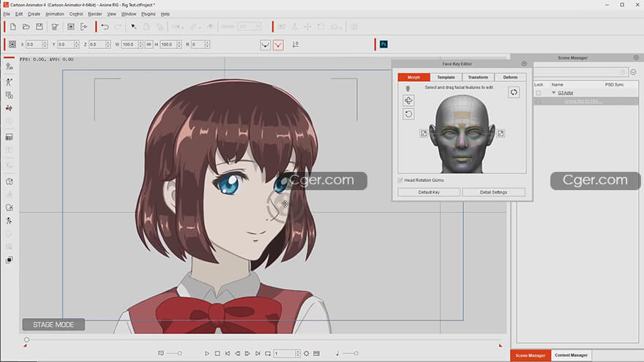The width and height of the screenshot is (644, 362).
Task: Open Scene Manager round dropdown button
Action: coord(633,72)
